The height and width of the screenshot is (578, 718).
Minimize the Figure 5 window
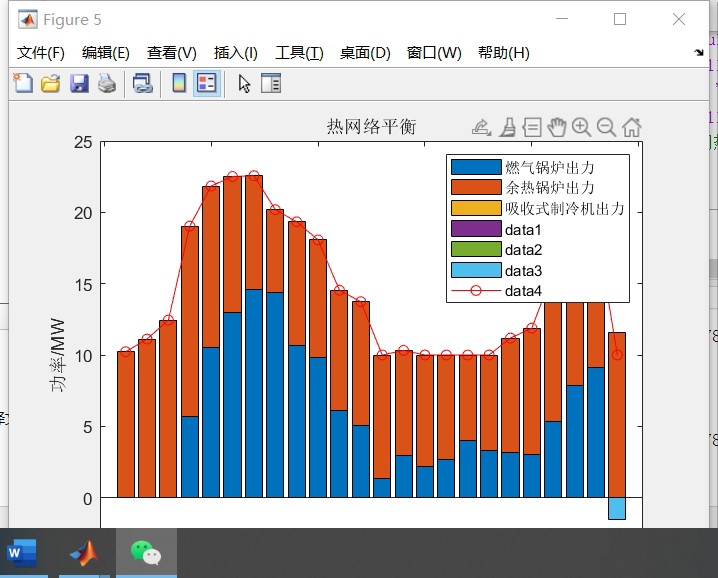[562, 19]
